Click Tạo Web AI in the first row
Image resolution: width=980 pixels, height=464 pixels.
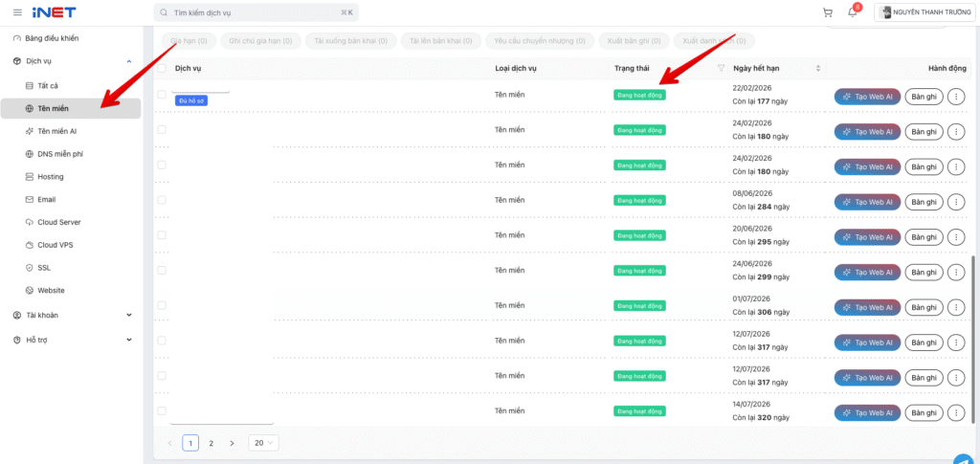(x=867, y=96)
